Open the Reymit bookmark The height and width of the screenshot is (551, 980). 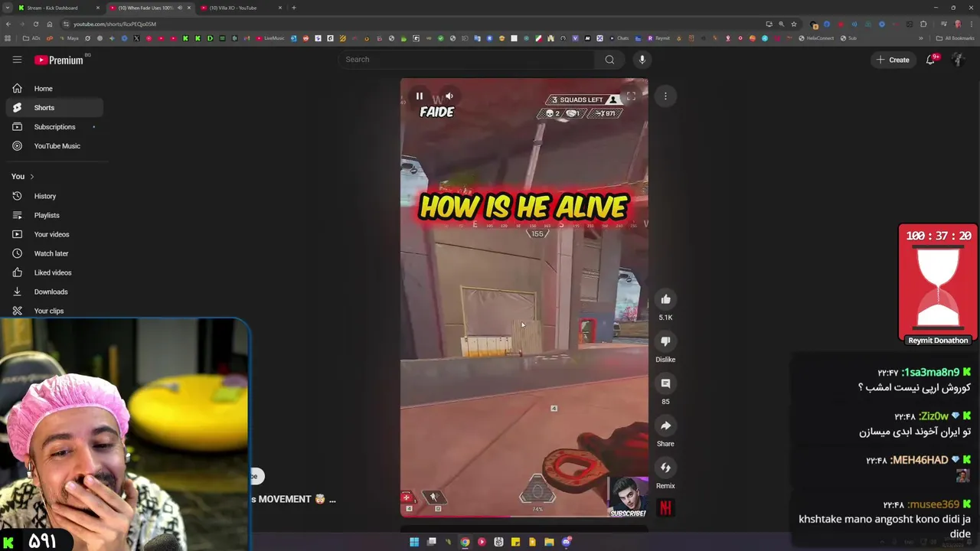tap(658, 38)
